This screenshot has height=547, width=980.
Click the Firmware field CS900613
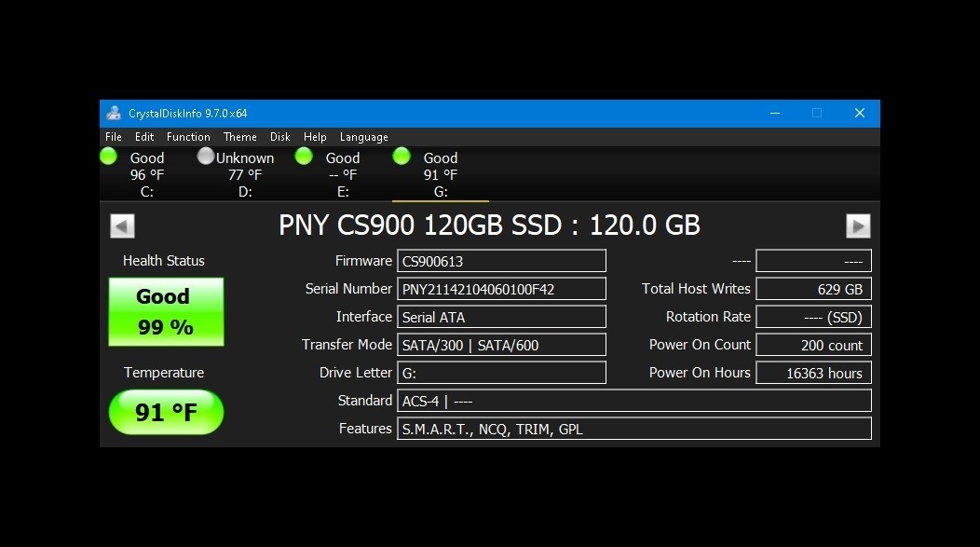pos(501,261)
